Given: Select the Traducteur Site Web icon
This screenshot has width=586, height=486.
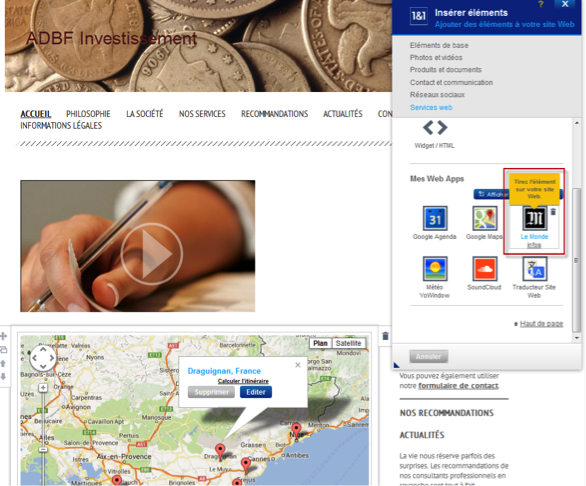Looking at the screenshot, I should [x=534, y=268].
